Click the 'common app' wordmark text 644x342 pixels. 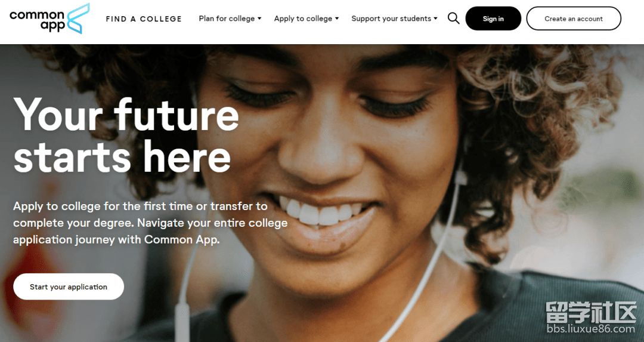click(x=37, y=20)
